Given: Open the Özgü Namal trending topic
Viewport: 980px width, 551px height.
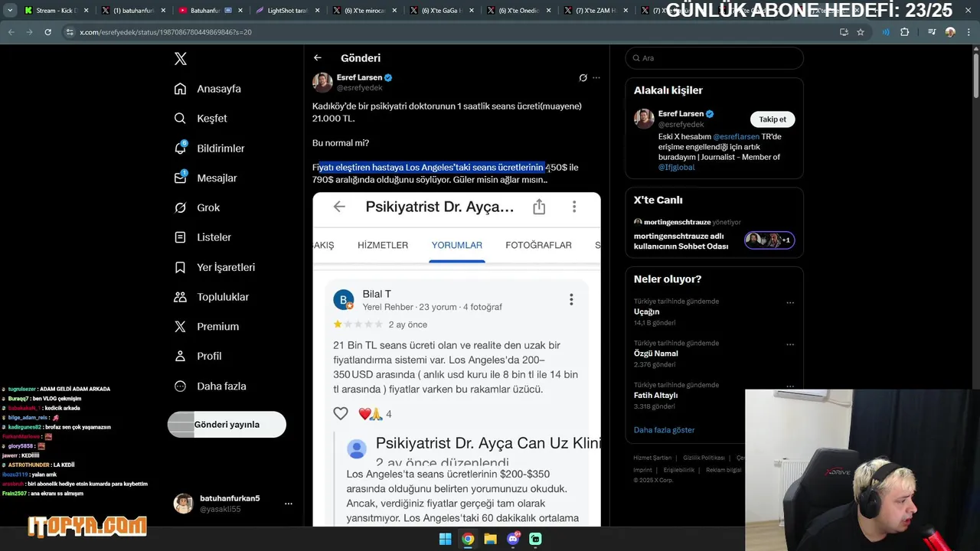Looking at the screenshot, I should click(x=656, y=354).
